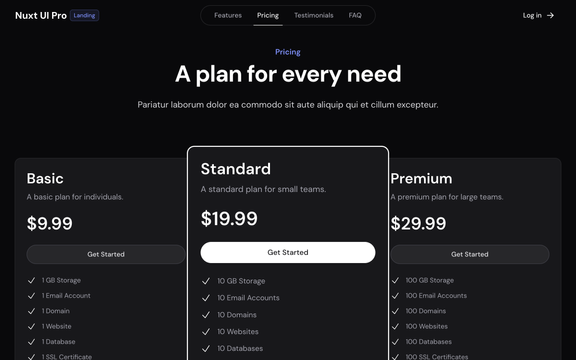
Task: Click the checkmark beside 1 Website
Action: [x=32, y=327]
